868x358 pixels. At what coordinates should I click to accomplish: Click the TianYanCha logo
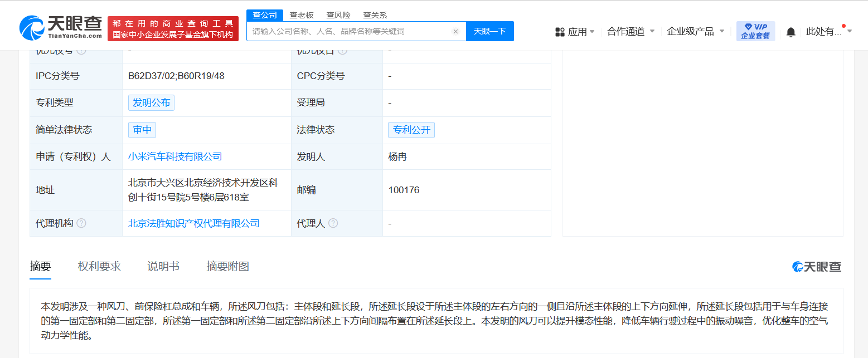(61, 27)
